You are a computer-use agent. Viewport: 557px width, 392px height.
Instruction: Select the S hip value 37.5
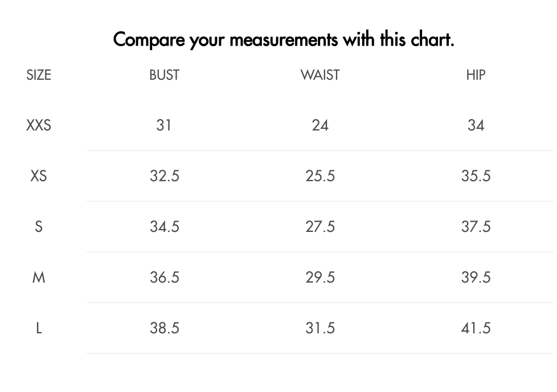pos(476,227)
